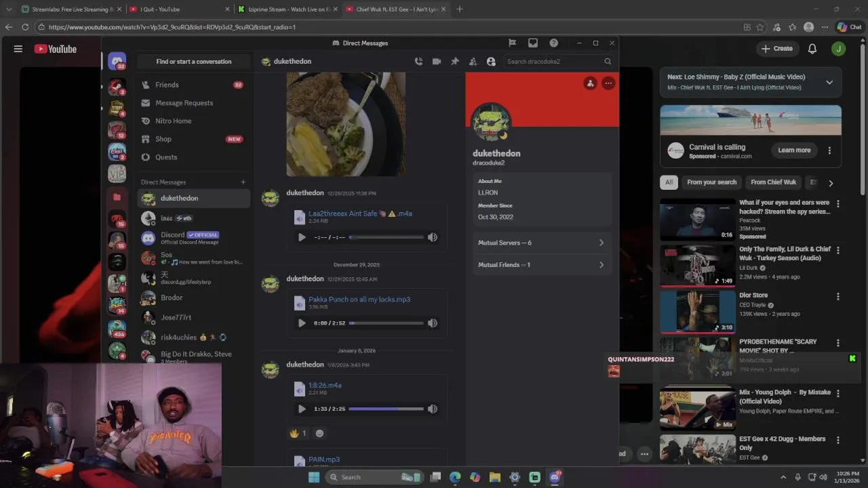This screenshot has width=868, height=488.
Task: Mute Laa2threeex Aint Safe audio
Action: tap(433, 237)
